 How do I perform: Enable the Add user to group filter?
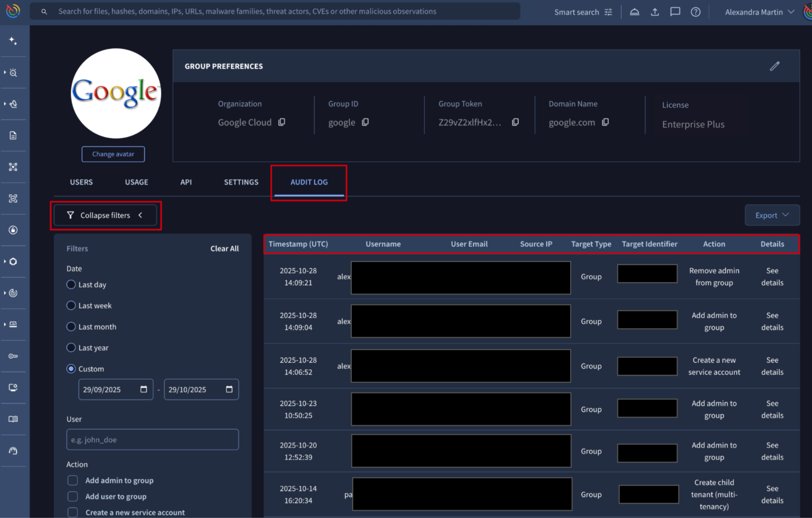click(73, 496)
